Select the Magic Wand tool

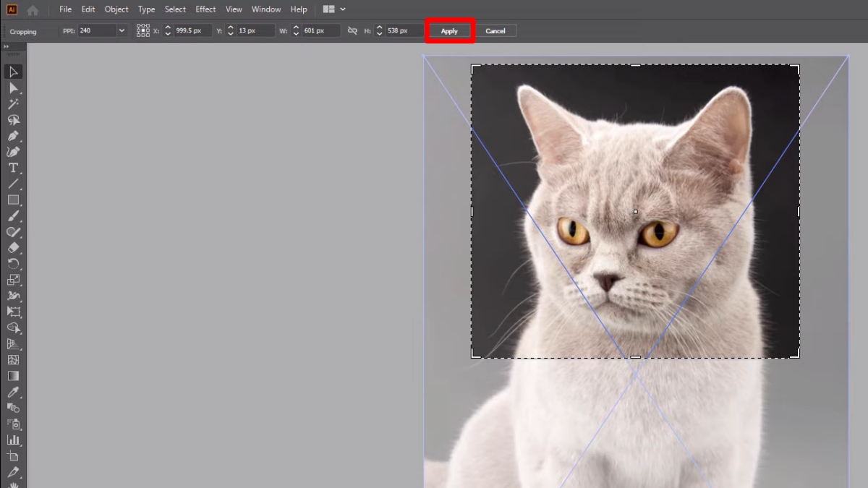tap(13, 103)
